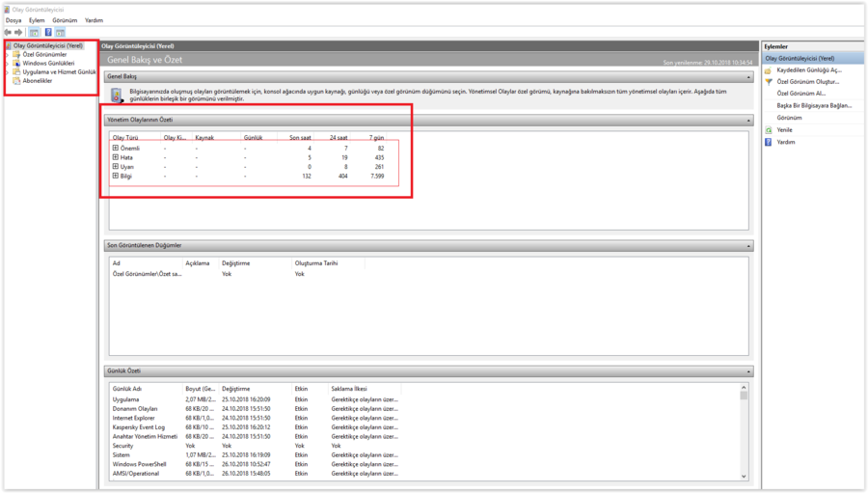Screen dimensions: 868x493
Task: Open the Yardım menu in menu bar
Action: [94, 20]
